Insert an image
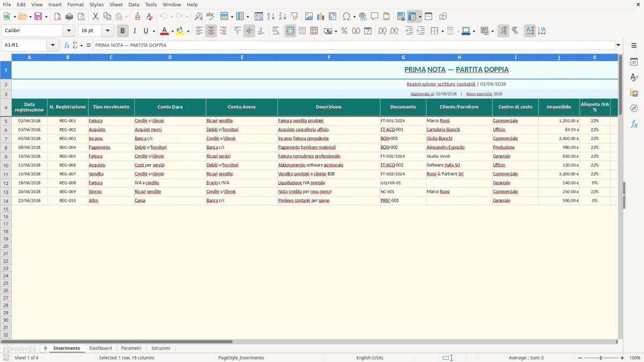 pos(309,17)
